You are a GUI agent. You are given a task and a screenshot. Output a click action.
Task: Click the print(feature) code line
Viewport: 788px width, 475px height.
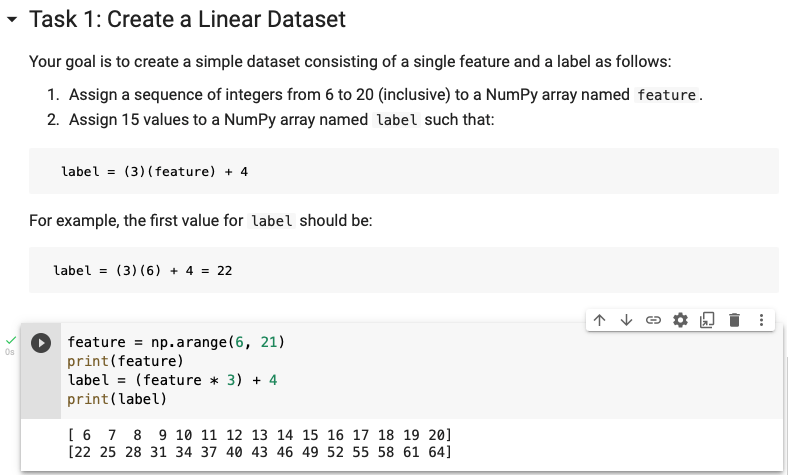[125, 361]
